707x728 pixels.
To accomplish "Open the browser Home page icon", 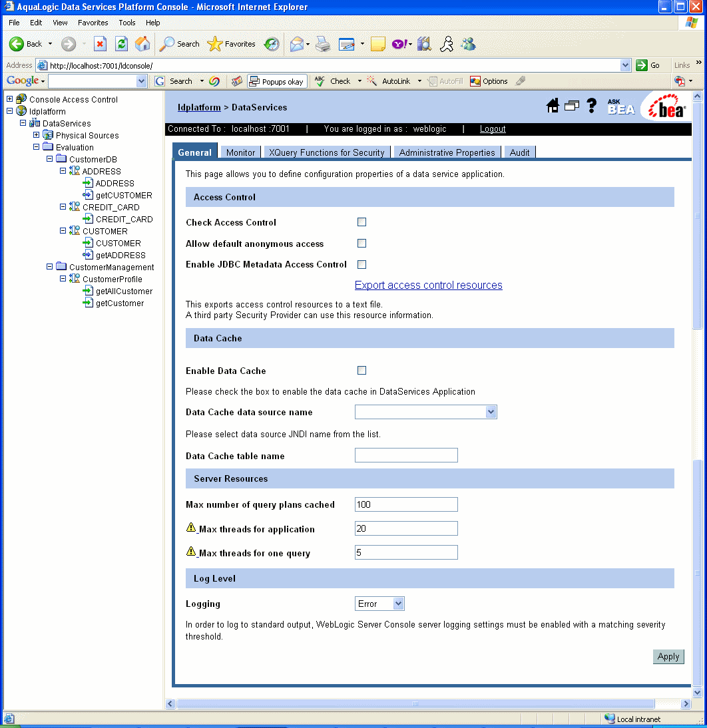I will (142, 44).
